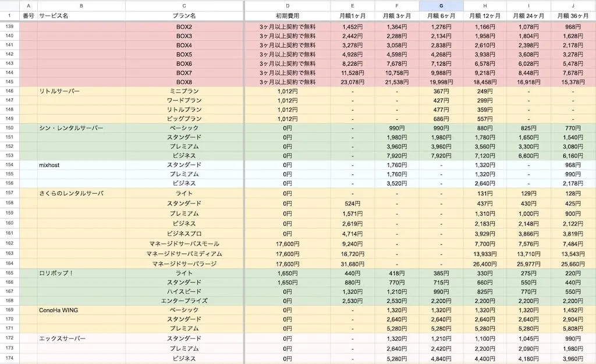This screenshot has width=596, height=364.
Task: Select the '9,240円' cell
Action: pos(352,244)
